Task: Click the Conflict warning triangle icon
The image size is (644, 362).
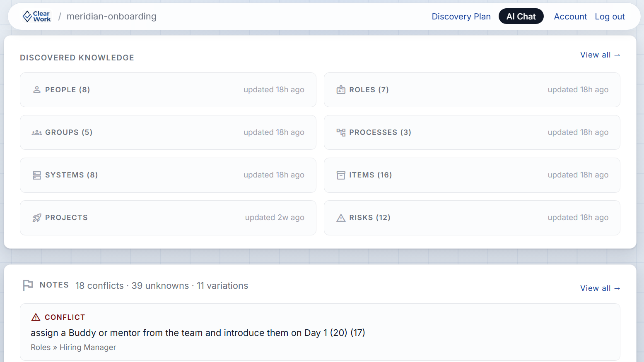Action: 36,317
